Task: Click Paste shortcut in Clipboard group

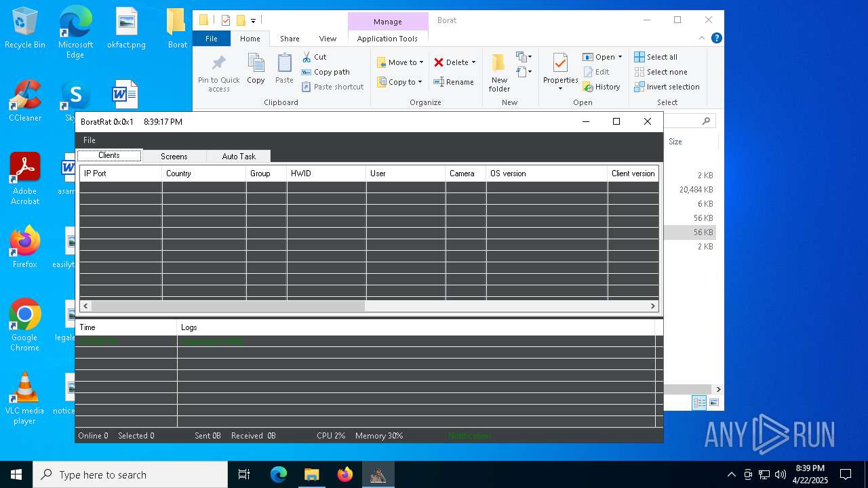Action: 333,87
